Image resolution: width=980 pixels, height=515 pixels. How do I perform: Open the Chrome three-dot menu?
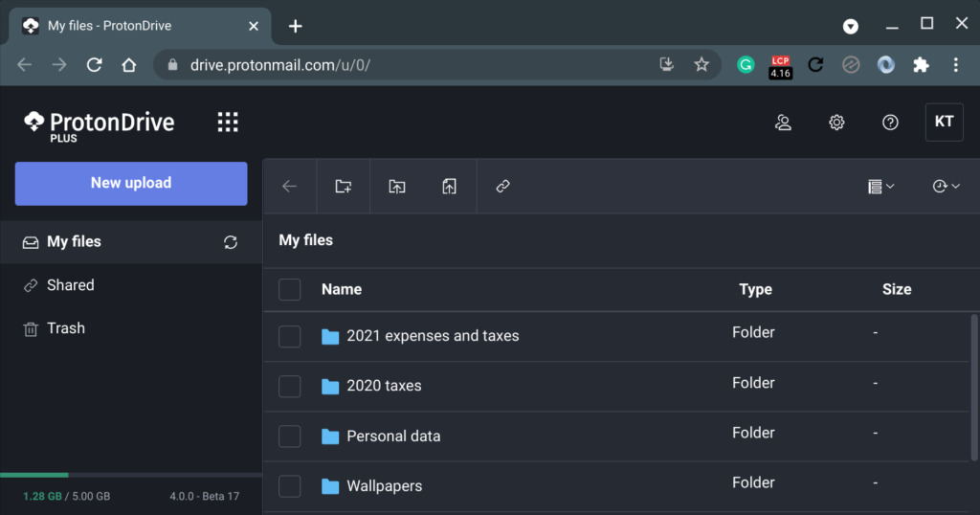tap(956, 65)
